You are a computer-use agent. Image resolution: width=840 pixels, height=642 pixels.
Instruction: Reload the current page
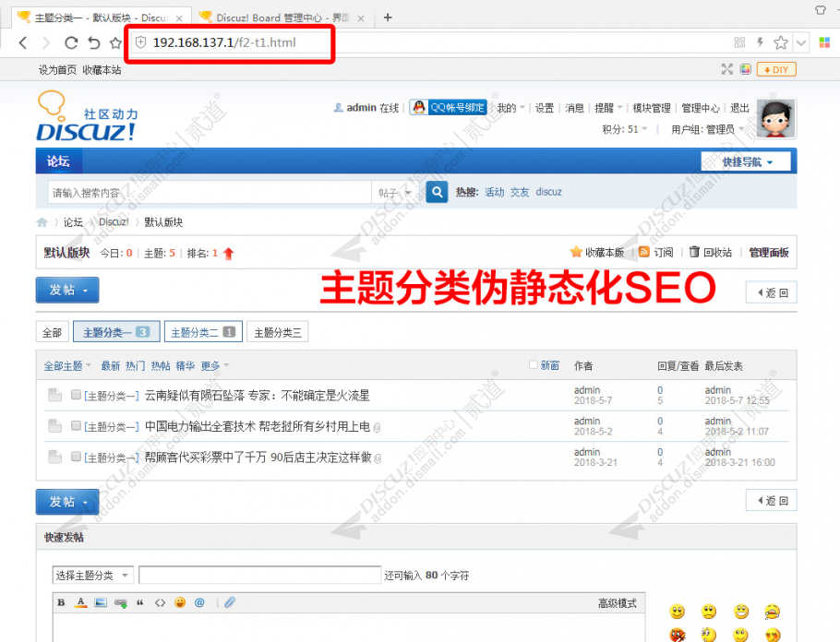pos(71,42)
